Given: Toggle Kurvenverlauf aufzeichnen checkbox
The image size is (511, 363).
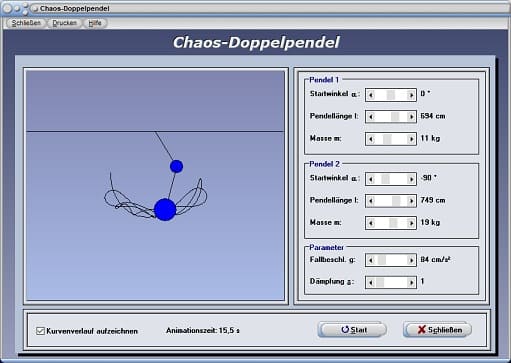Looking at the screenshot, I should [40, 331].
